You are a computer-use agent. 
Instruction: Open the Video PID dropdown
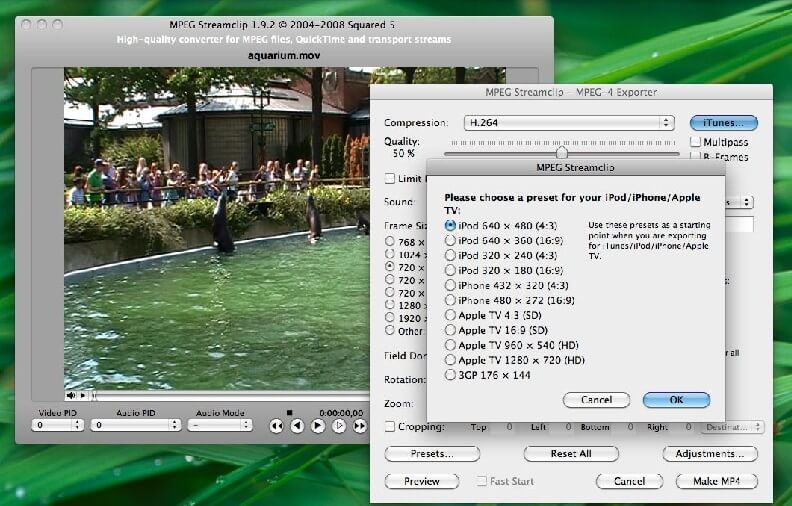tap(57, 425)
